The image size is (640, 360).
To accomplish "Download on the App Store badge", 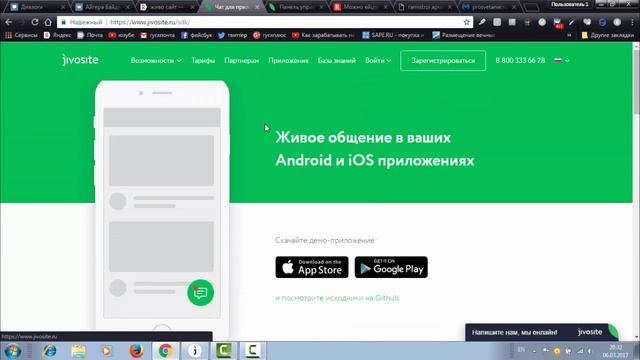I will pos(312,267).
